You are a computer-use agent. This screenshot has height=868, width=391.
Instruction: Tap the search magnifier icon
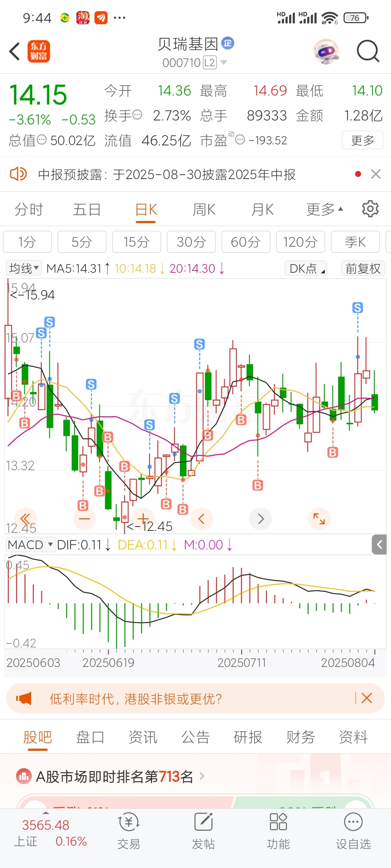click(368, 51)
